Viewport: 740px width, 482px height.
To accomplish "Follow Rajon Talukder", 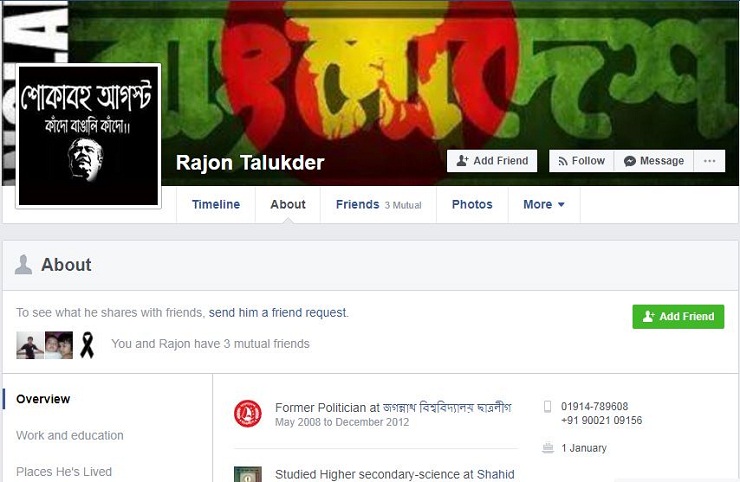I will (x=581, y=161).
